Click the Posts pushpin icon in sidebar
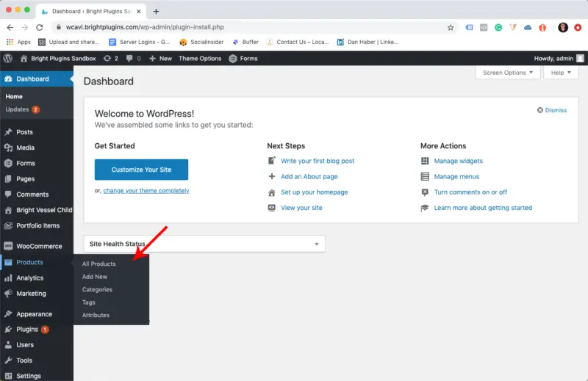This screenshot has height=381, width=588. 8,132
